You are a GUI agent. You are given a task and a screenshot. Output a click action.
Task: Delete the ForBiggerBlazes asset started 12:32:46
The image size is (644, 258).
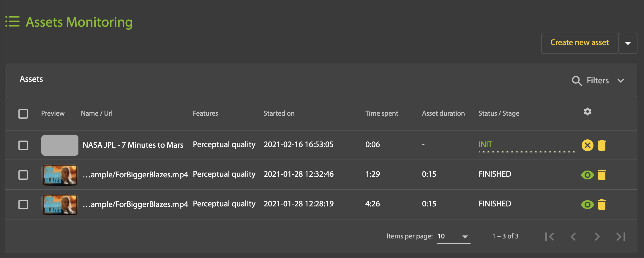point(602,175)
